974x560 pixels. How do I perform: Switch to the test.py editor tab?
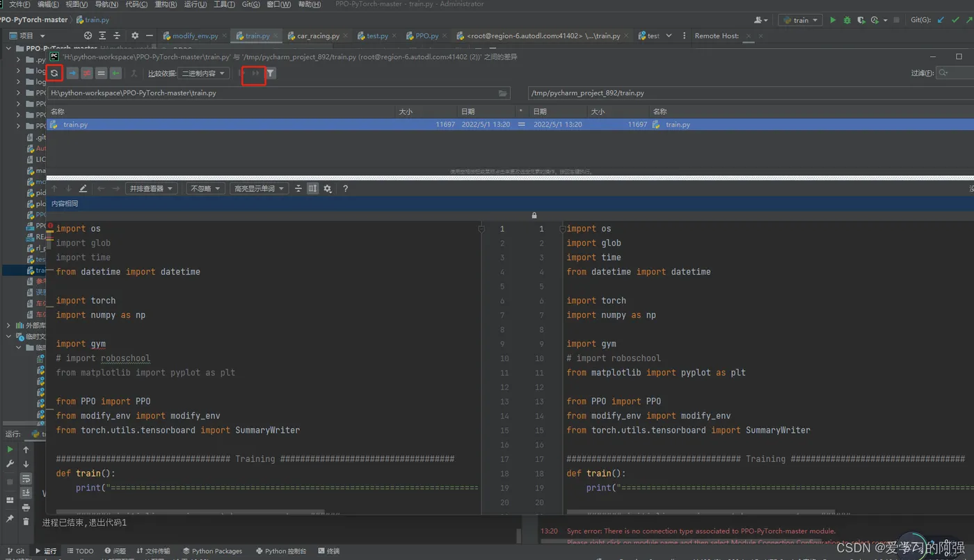coord(377,35)
